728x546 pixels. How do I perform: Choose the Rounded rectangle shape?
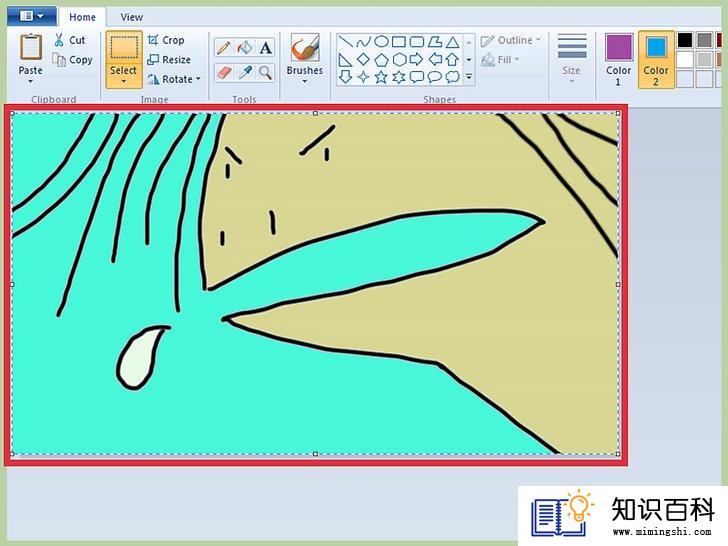point(416,42)
